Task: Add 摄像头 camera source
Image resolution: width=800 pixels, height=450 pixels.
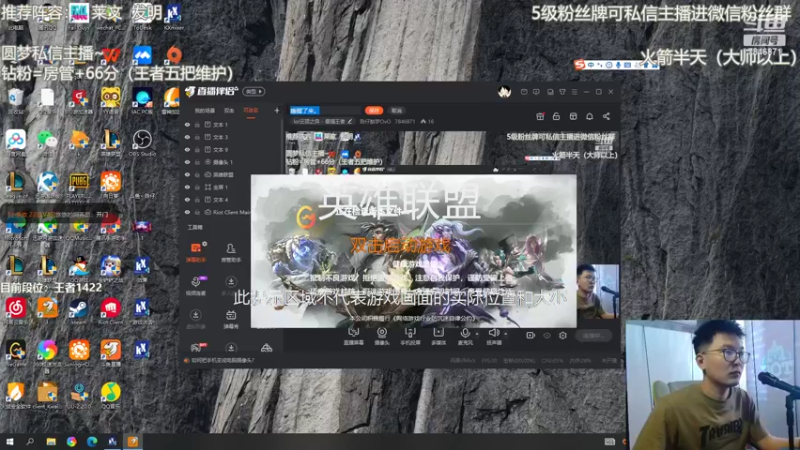Action: [x=382, y=336]
